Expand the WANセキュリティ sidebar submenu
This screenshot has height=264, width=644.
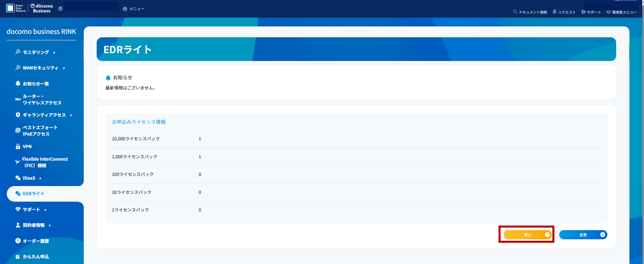(40, 68)
